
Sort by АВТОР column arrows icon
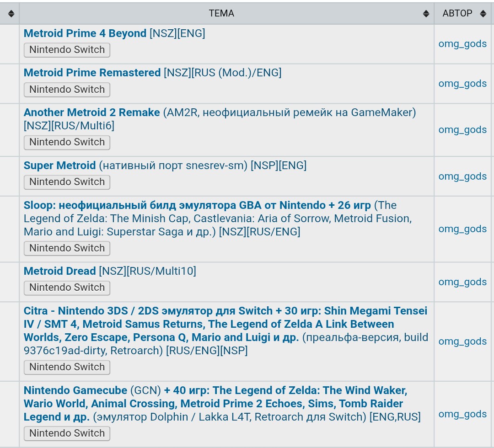point(483,14)
